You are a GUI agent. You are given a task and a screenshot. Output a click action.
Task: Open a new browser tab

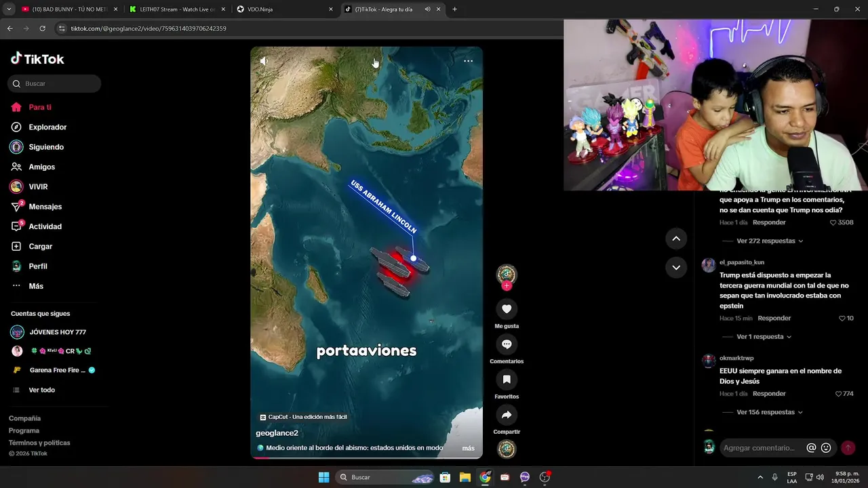click(x=454, y=9)
